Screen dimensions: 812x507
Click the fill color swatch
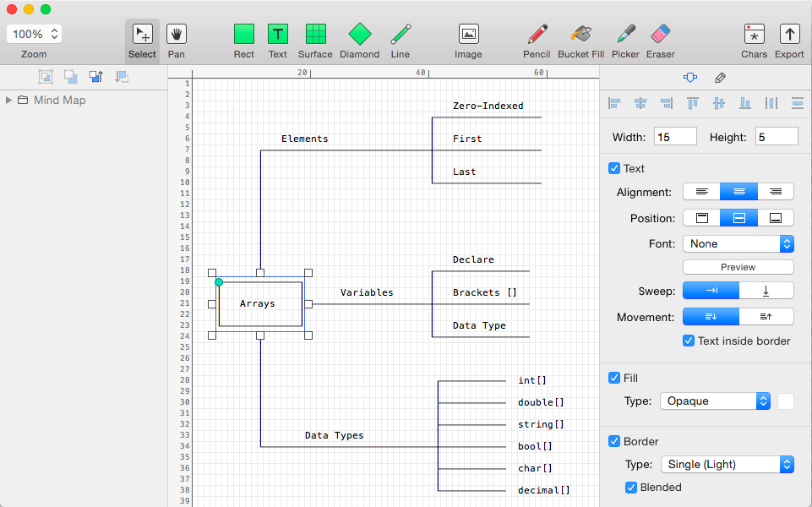tap(786, 401)
